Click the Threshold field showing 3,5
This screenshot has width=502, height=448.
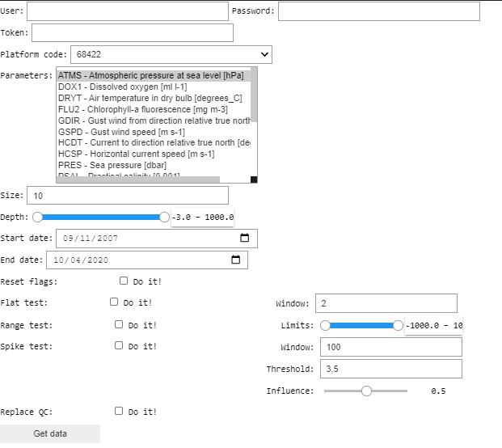click(391, 369)
